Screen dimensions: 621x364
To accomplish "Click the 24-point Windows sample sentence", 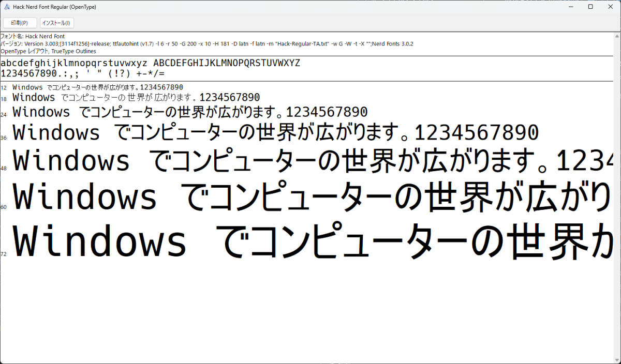I will point(190,112).
